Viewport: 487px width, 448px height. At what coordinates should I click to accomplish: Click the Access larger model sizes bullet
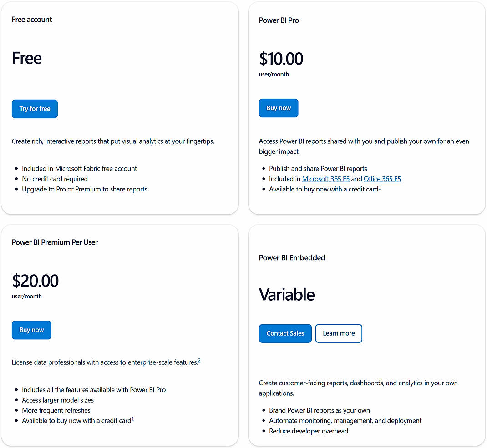click(58, 400)
